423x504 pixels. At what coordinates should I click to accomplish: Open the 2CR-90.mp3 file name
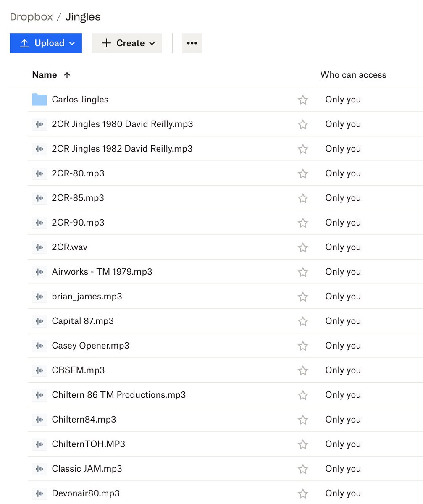pyautogui.click(x=78, y=223)
